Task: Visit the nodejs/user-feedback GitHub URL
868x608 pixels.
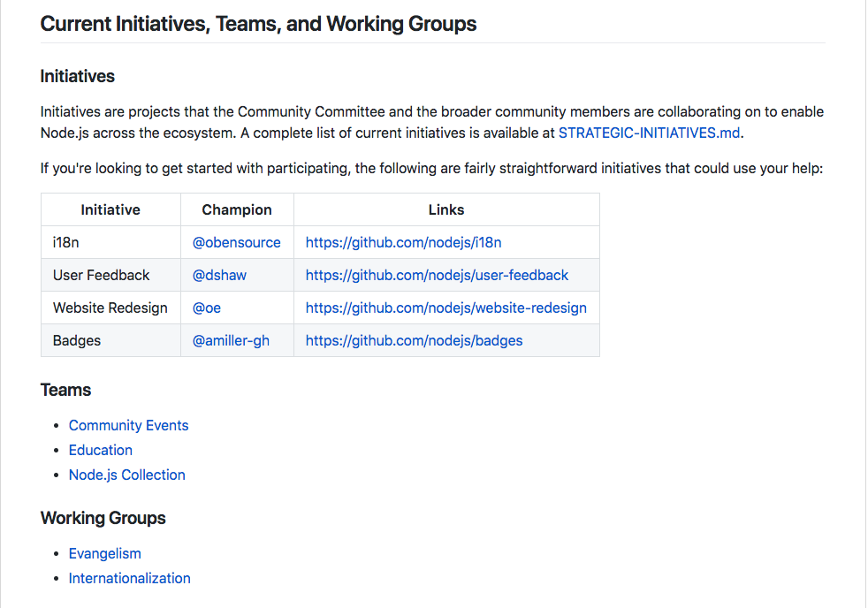Action: coord(437,275)
